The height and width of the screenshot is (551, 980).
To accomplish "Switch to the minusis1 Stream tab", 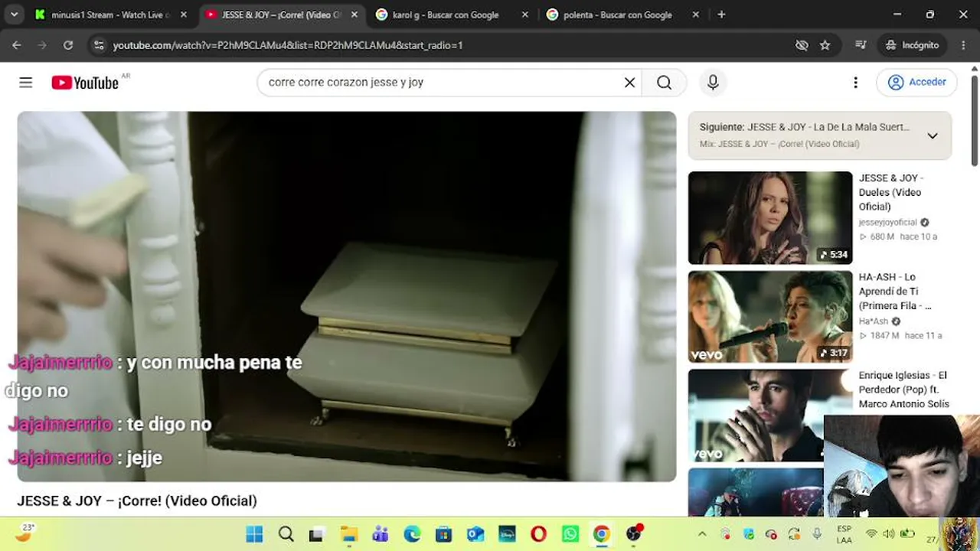I will pyautogui.click(x=112, y=15).
